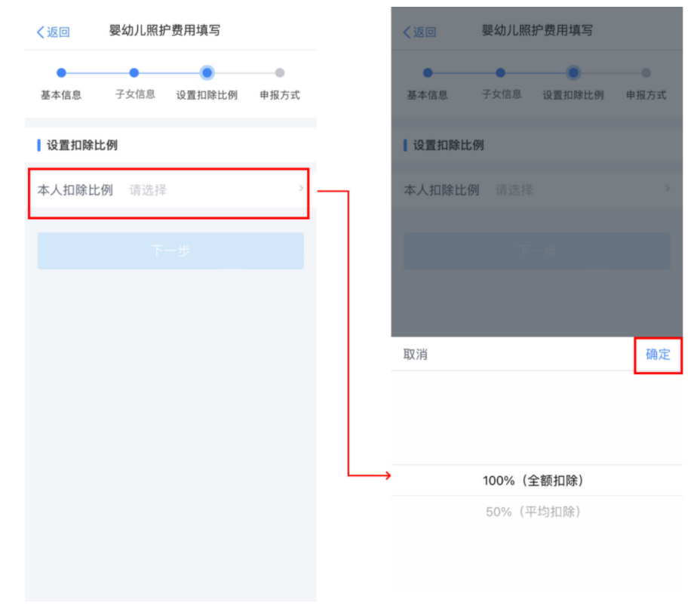Image resolution: width=700 pixels, height=612 pixels.
Task: Confirm selection with 确定
Action: tap(659, 355)
